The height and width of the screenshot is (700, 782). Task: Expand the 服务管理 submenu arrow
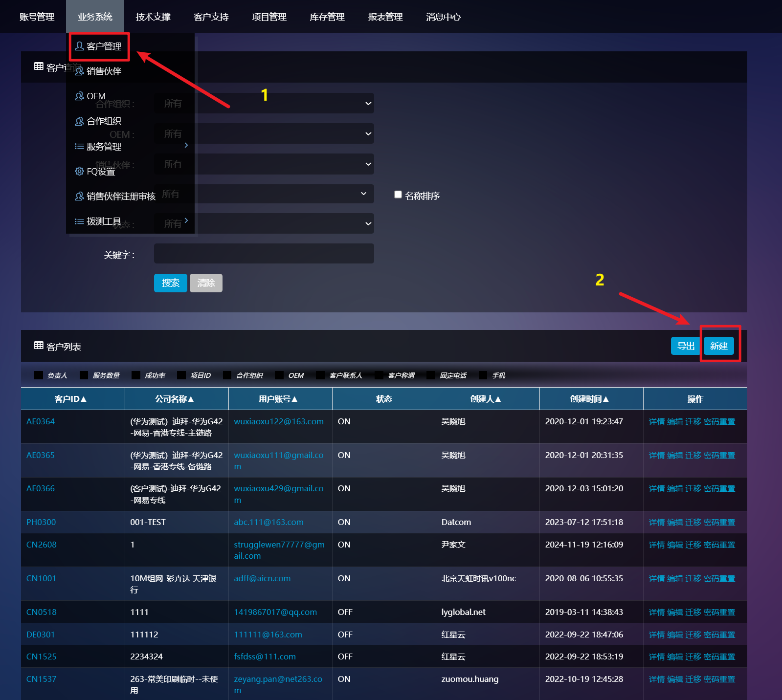pyautogui.click(x=186, y=145)
